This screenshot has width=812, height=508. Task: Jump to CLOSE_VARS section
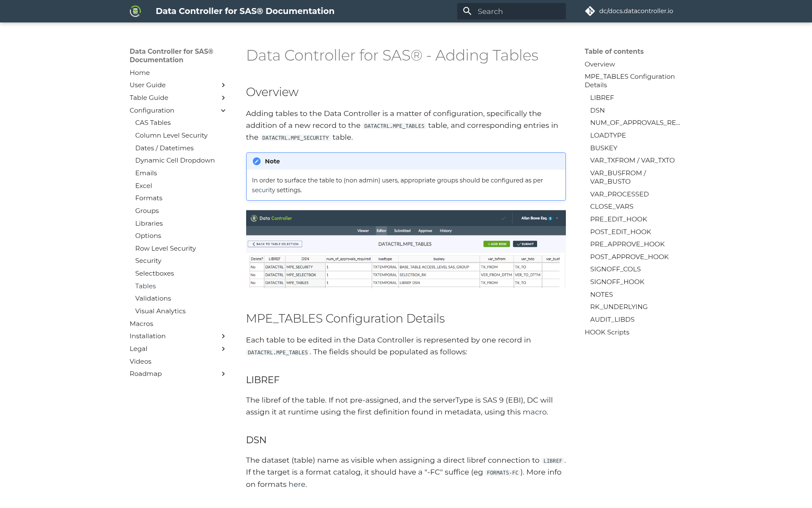612,207
